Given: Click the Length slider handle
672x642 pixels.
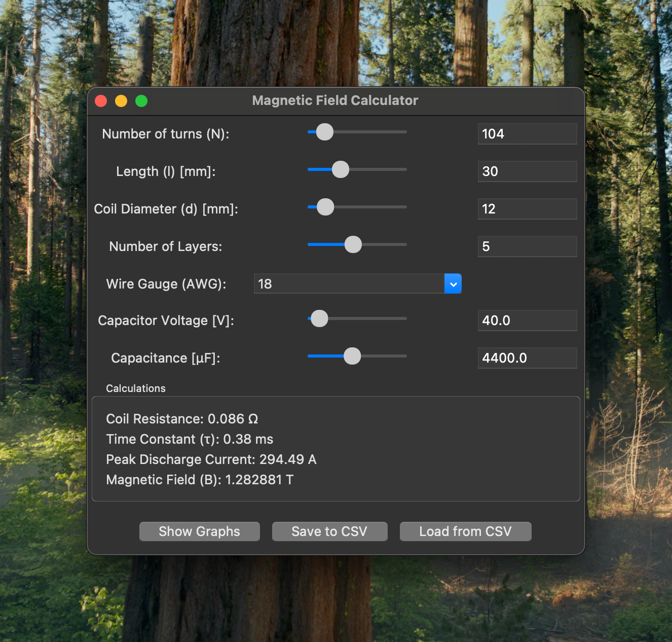Looking at the screenshot, I should click(x=341, y=169).
